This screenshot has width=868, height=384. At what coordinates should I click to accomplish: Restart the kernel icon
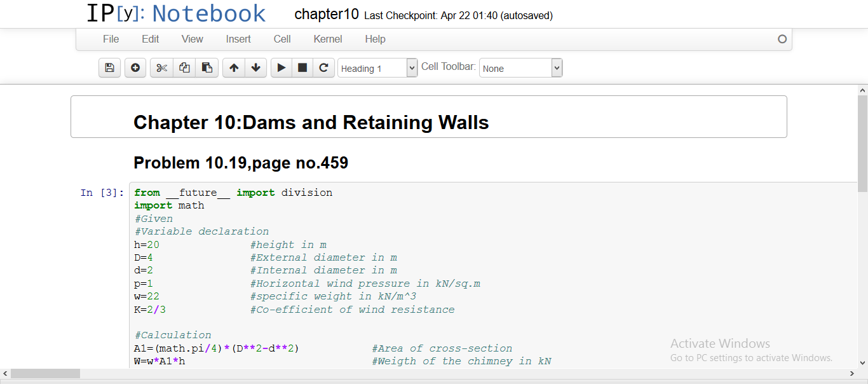pos(323,68)
